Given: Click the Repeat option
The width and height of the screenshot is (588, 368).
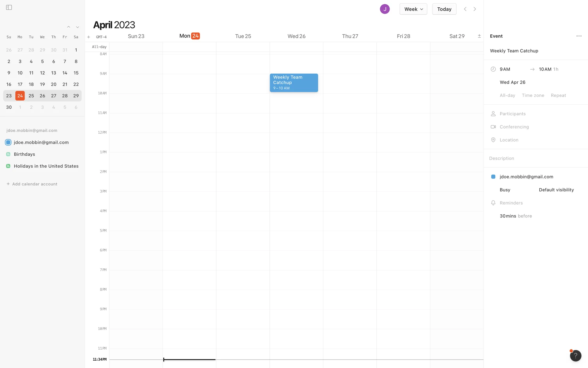Looking at the screenshot, I should 558,95.
